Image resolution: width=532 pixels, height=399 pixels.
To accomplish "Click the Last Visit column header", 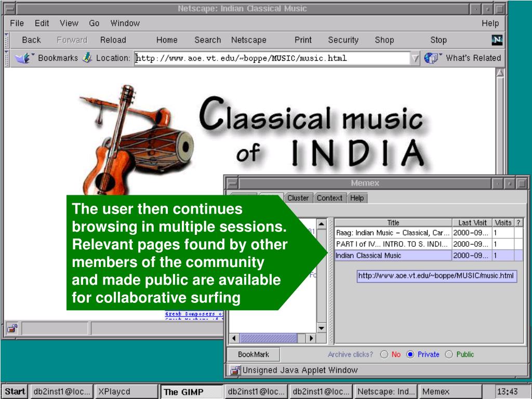I will click(472, 223).
